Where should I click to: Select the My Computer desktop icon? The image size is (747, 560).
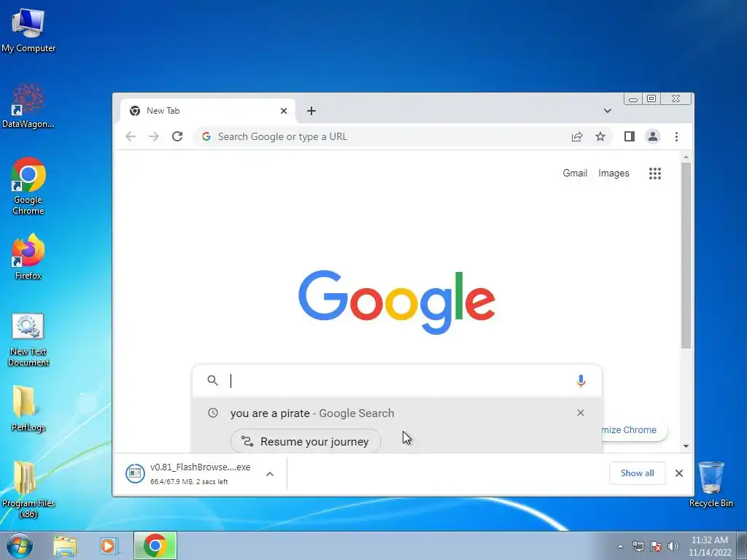(28, 30)
